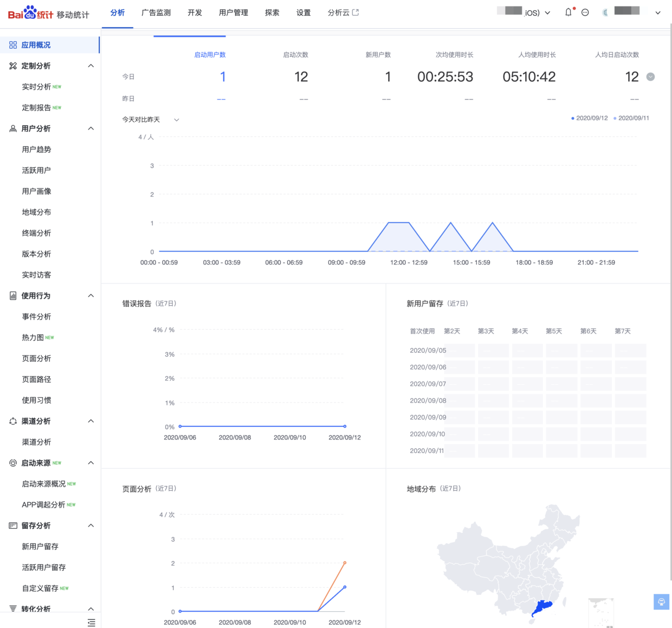Open the 广告监测 tab

pyautogui.click(x=156, y=12)
